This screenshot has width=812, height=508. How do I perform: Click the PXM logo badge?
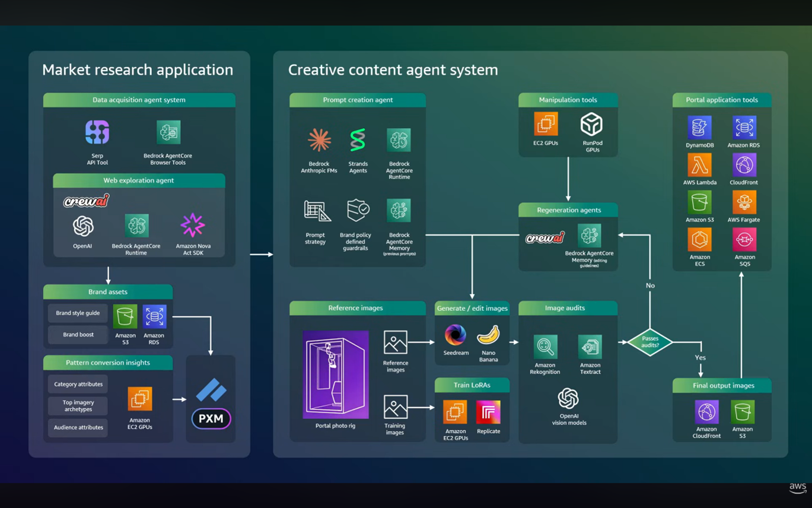point(211,418)
